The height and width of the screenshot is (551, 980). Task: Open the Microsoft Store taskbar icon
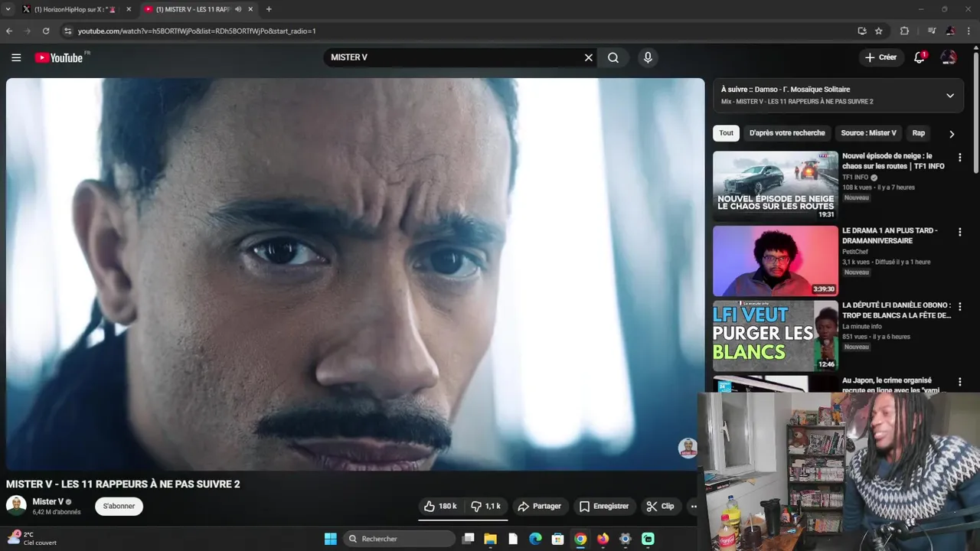(558, 539)
